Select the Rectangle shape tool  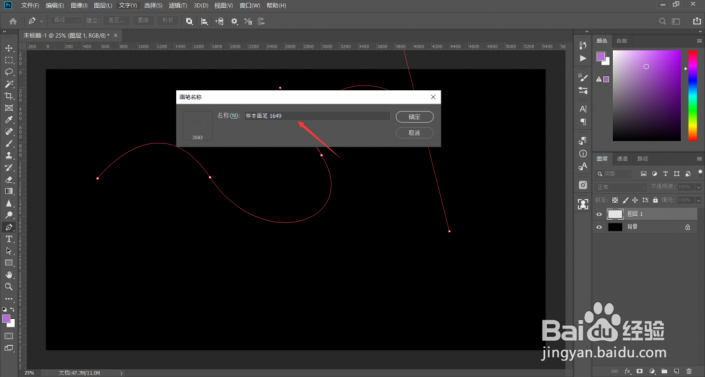coord(9,263)
